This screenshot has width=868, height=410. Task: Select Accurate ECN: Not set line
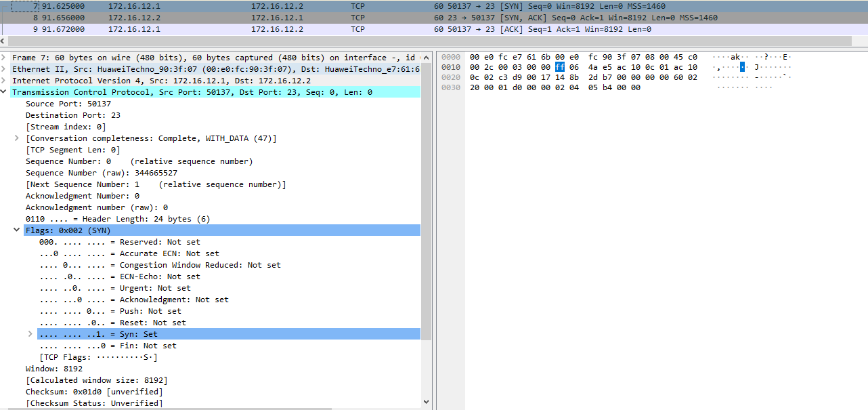[x=129, y=253]
